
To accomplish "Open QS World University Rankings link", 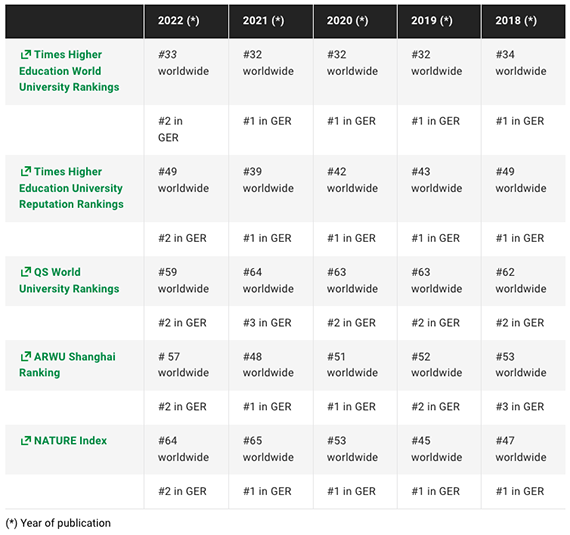I will (x=69, y=280).
